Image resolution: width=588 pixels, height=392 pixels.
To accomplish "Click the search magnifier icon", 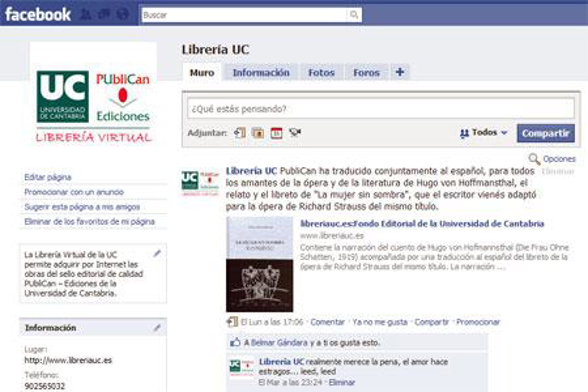I will [x=354, y=15].
